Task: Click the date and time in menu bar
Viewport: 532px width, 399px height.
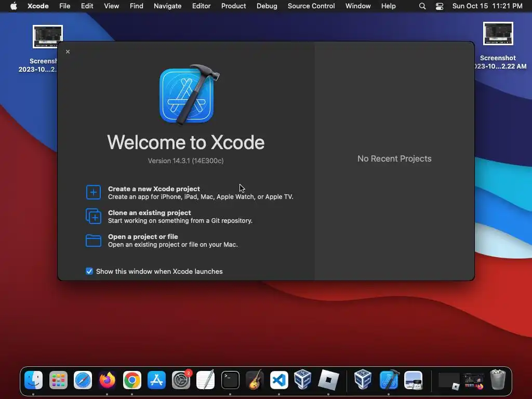Action: point(487,6)
